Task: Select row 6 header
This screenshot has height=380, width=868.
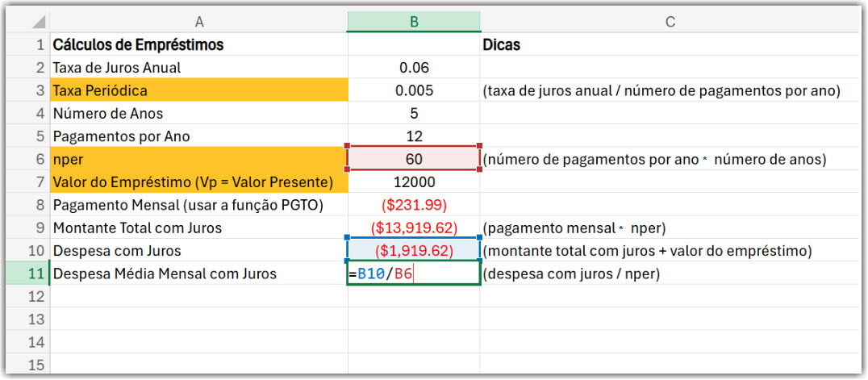Action: [27, 159]
